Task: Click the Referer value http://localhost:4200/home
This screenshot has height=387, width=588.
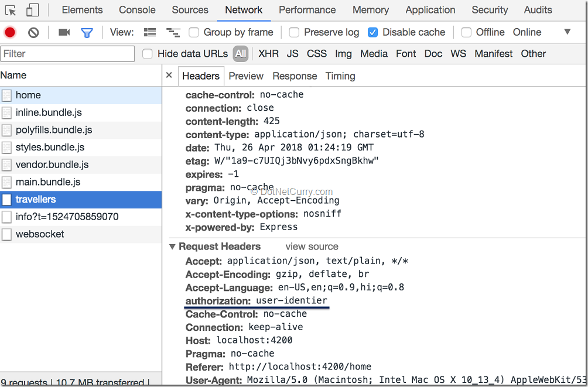Action: (300, 367)
